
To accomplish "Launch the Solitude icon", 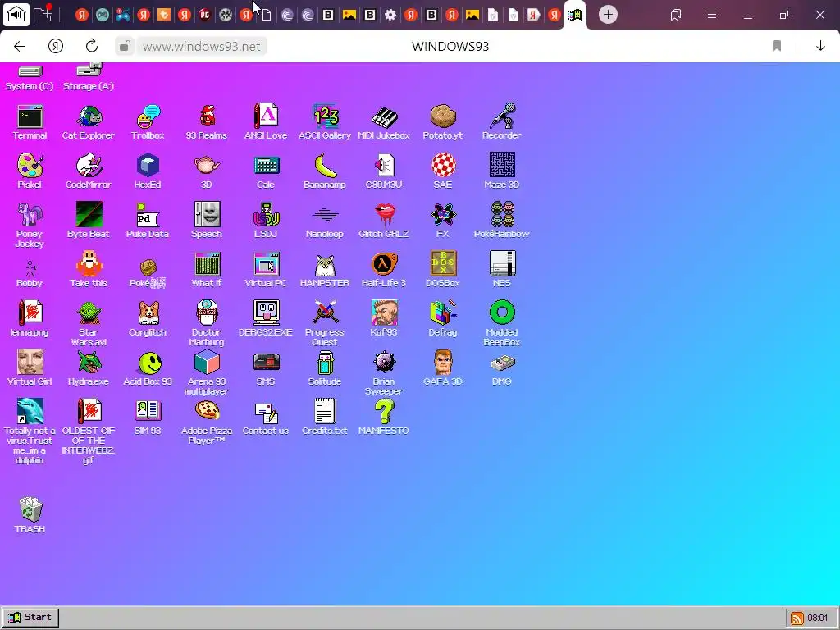I will (325, 368).
